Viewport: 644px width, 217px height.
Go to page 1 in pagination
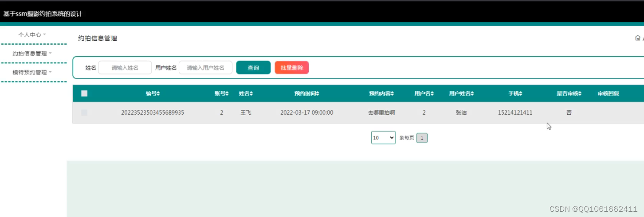pyautogui.click(x=422, y=138)
